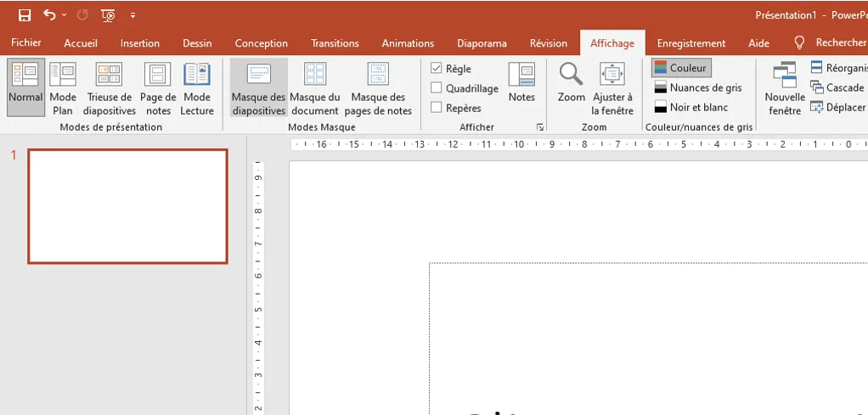Image resolution: width=868 pixels, height=415 pixels.
Task: Switch to Normal view mode
Action: click(26, 87)
